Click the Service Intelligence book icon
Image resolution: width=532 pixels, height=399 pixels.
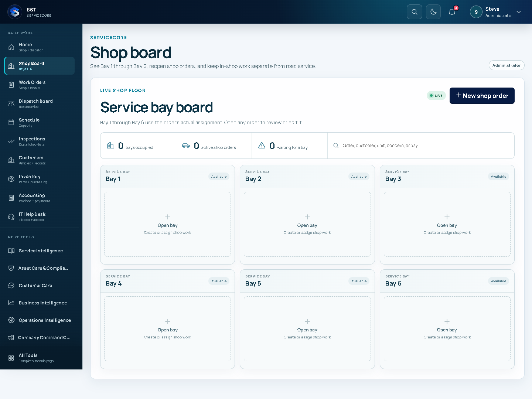[x=11, y=251]
